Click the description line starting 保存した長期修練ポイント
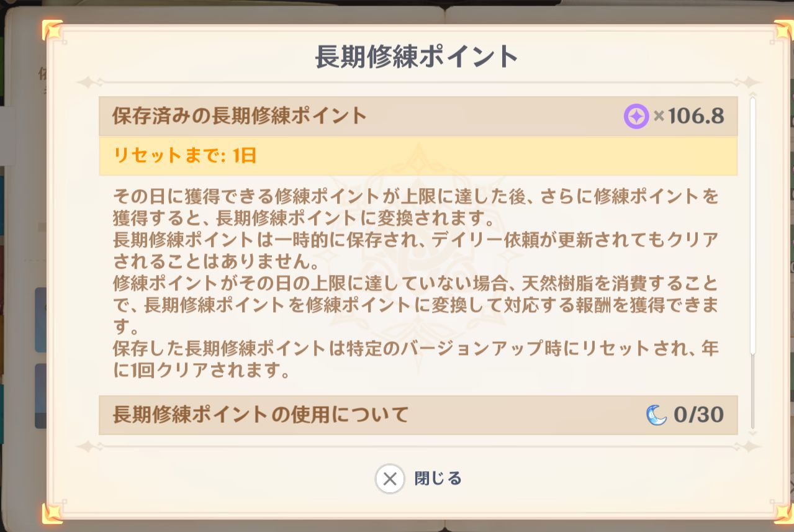 (416, 349)
